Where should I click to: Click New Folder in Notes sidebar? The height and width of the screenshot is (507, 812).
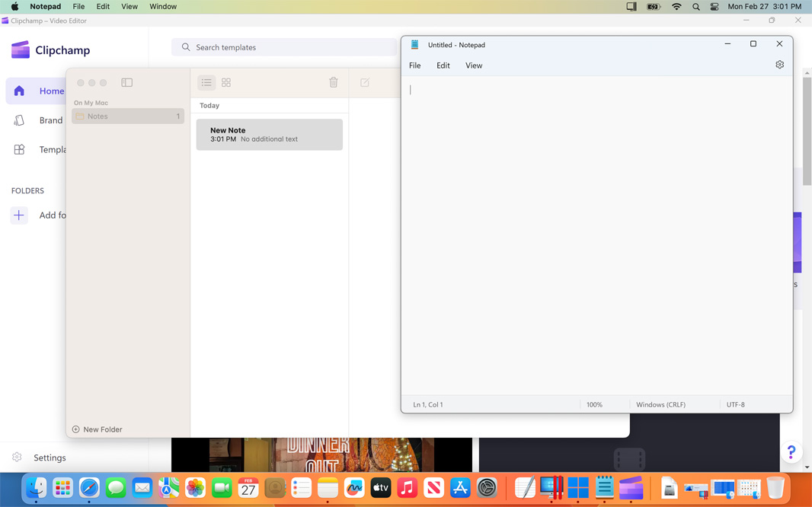[98, 429]
